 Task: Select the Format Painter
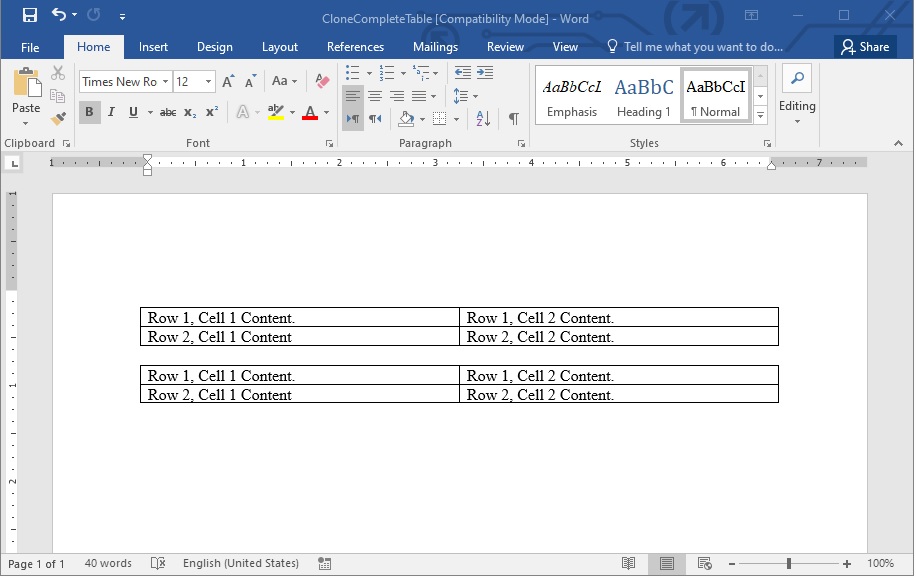pyautogui.click(x=59, y=119)
